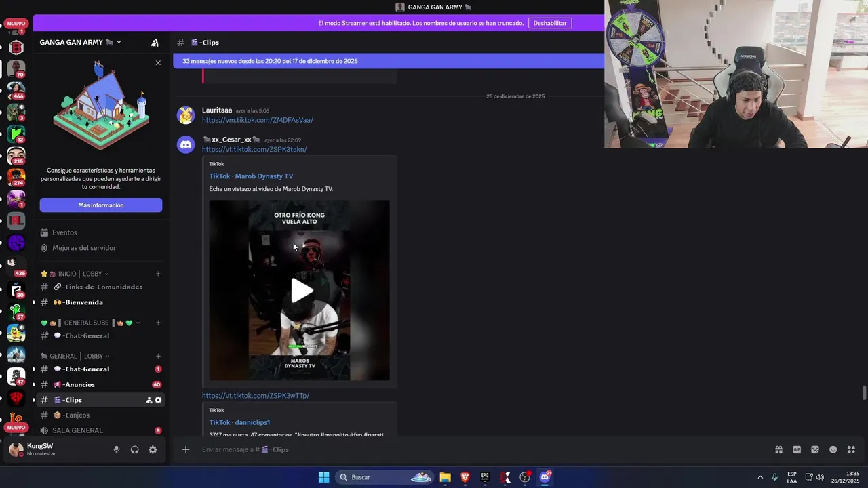The width and height of the screenshot is (868, 488).
Task: Open the gift icon in message bar
Action: 778,449
